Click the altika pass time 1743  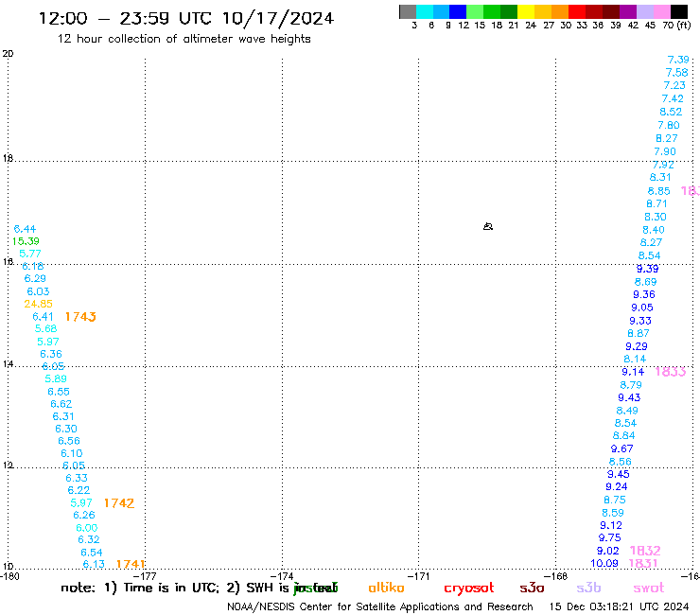(x=80, y=317)
